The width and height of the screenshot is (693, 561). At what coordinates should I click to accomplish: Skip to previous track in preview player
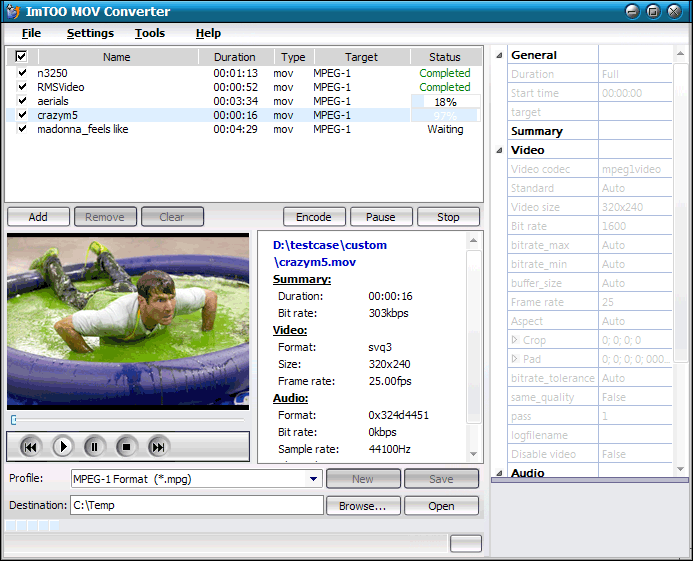[x=31, y=447]
